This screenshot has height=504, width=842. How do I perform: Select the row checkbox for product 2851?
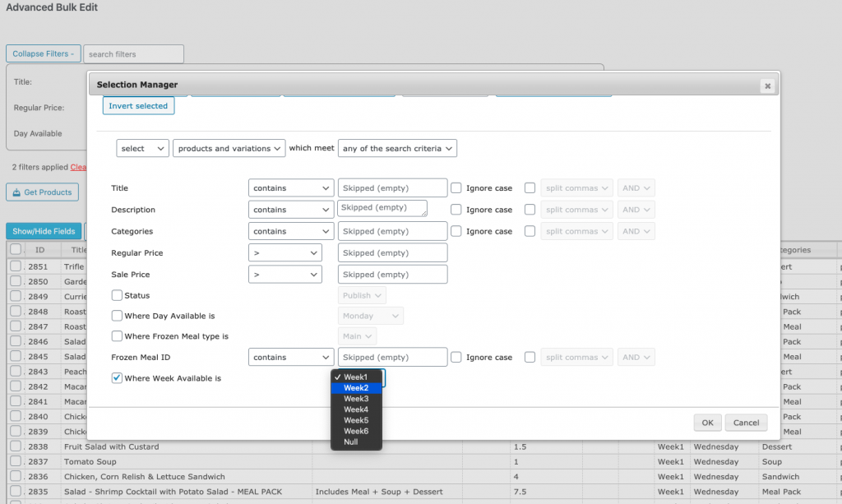pyautogui.click(x=16, y=266)
